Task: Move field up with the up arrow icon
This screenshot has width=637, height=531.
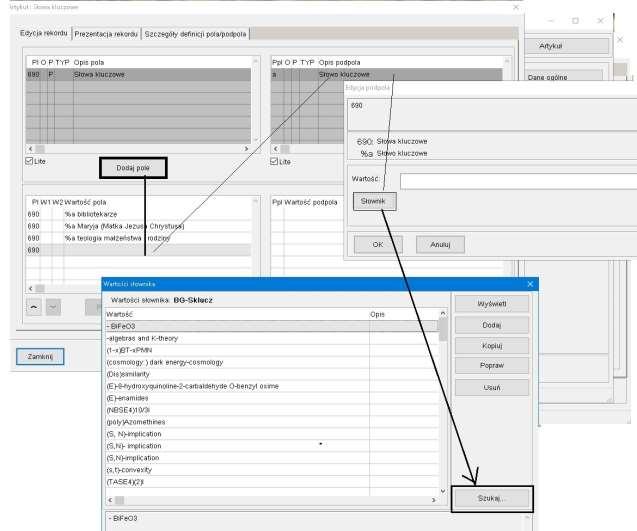Action: 34,307
